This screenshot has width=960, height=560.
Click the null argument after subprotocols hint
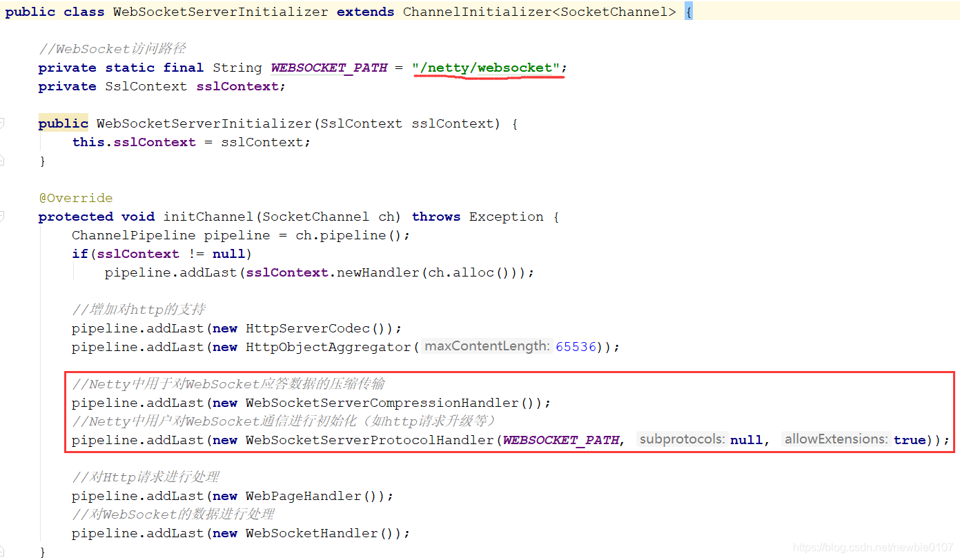click(x=747, y=440)
